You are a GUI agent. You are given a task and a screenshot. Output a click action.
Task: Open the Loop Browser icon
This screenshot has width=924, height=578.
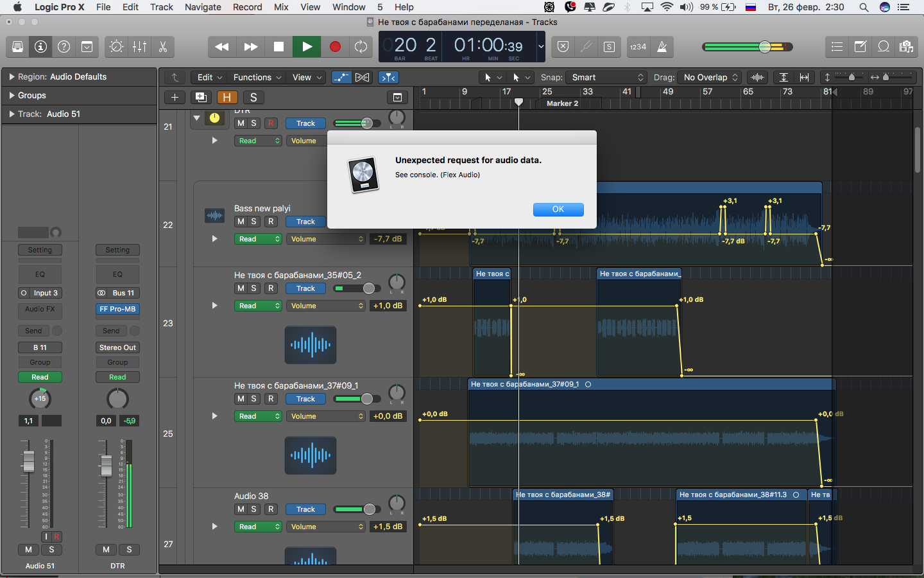pos(884,47)
